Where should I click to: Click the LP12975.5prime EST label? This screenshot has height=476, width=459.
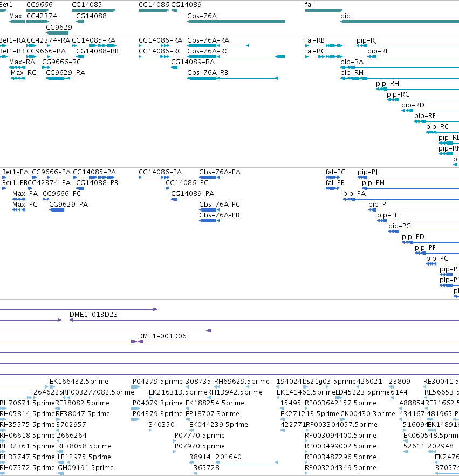[84, 457]
